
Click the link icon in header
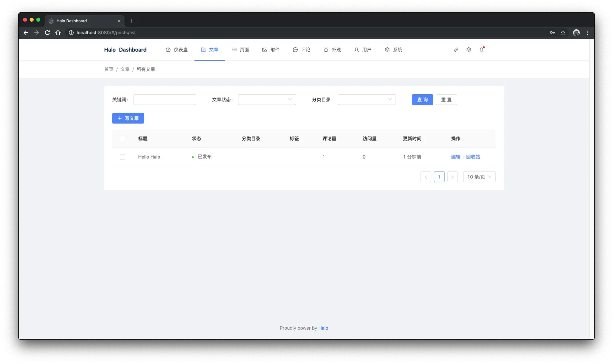[456, 50]
